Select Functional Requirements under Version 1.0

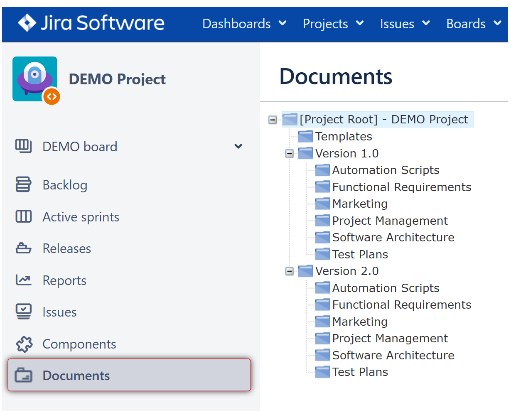(401, 187)
